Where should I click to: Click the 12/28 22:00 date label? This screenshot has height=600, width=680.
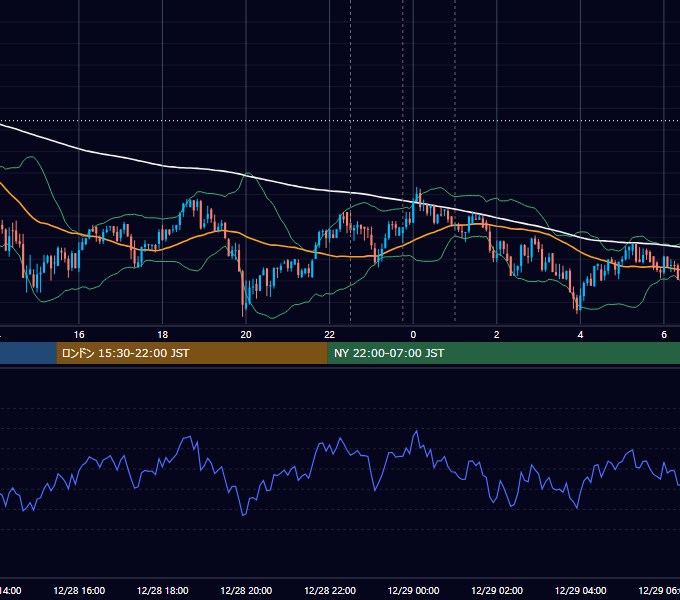tap(330, 590)
